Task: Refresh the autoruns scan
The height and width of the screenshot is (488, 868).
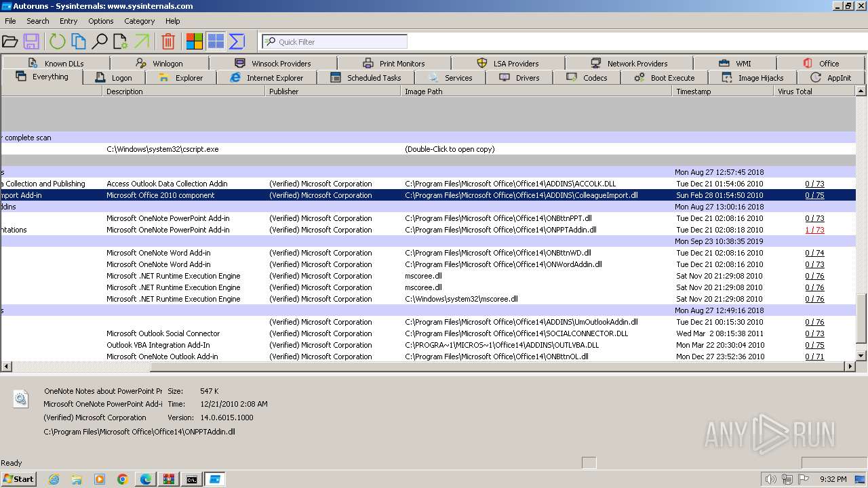Action: click(x=57, y=42)
